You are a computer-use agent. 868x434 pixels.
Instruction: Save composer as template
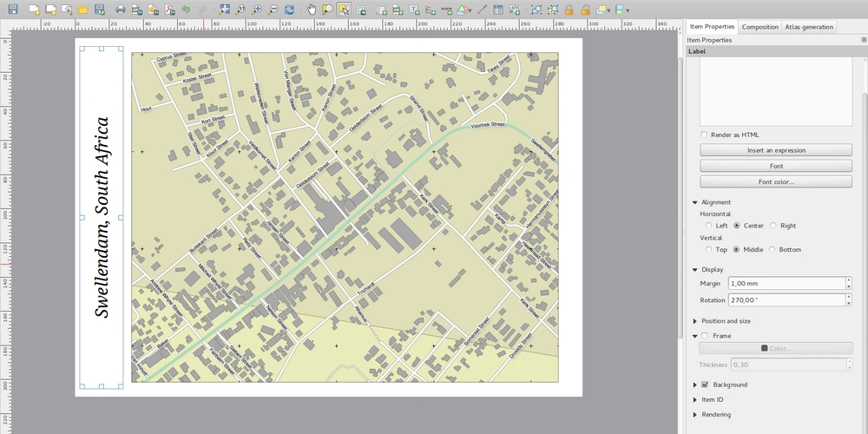point(100,10)
